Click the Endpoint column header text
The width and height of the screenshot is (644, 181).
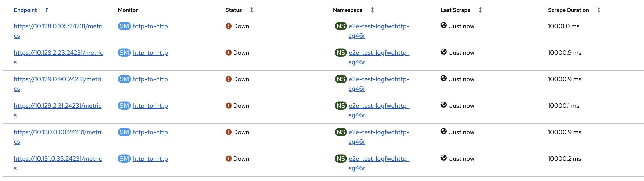click(25, 10)
